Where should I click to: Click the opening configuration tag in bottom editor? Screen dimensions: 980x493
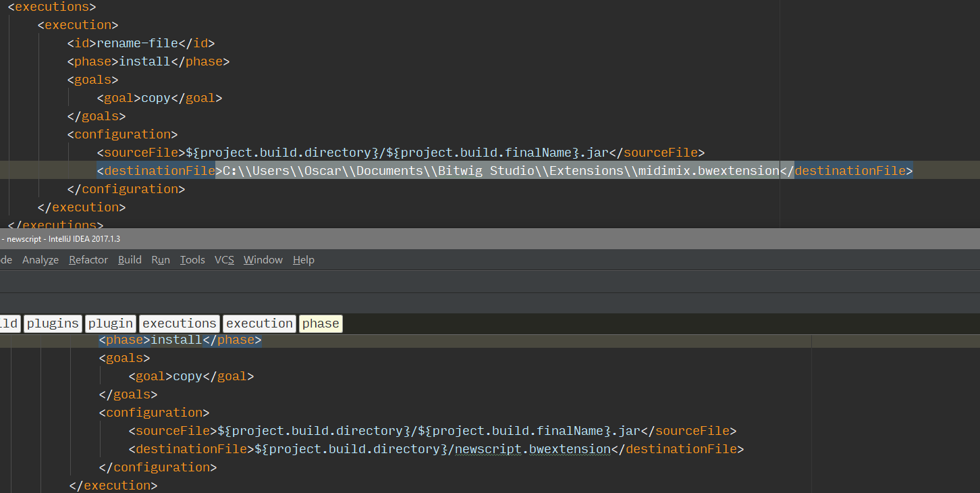click(154, 413)
